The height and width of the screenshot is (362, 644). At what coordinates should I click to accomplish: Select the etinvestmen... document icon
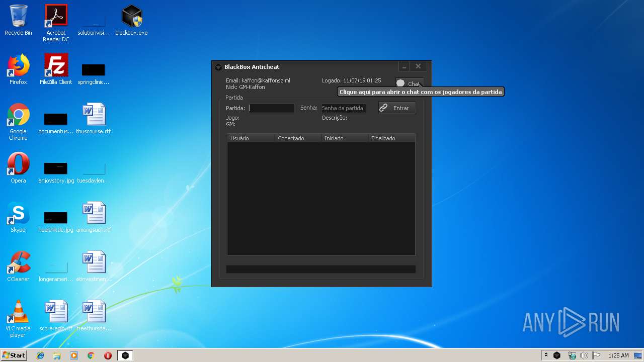(x=94, y=266)
